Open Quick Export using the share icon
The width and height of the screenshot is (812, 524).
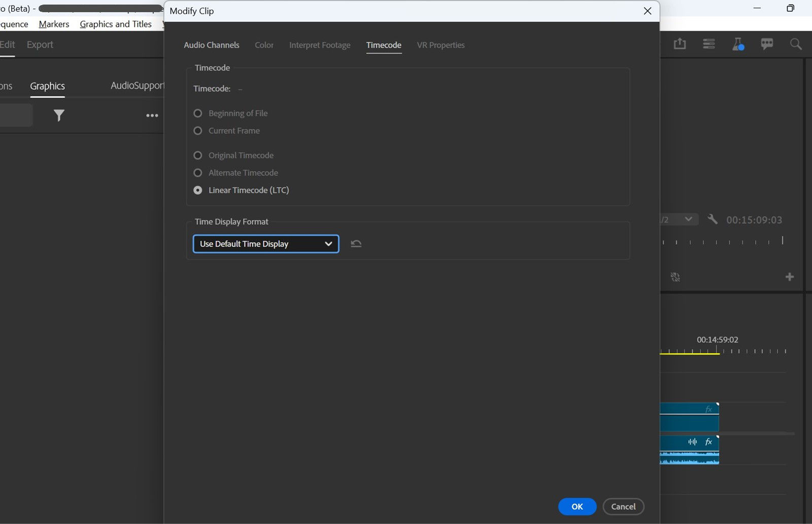pyautogui.click(x=680, y=44)
